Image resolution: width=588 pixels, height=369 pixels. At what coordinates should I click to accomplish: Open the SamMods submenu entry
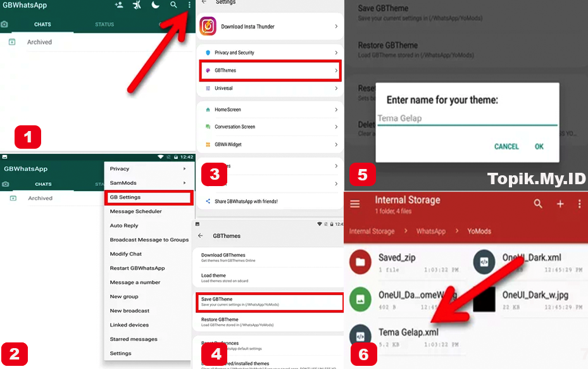click(123, 183)
